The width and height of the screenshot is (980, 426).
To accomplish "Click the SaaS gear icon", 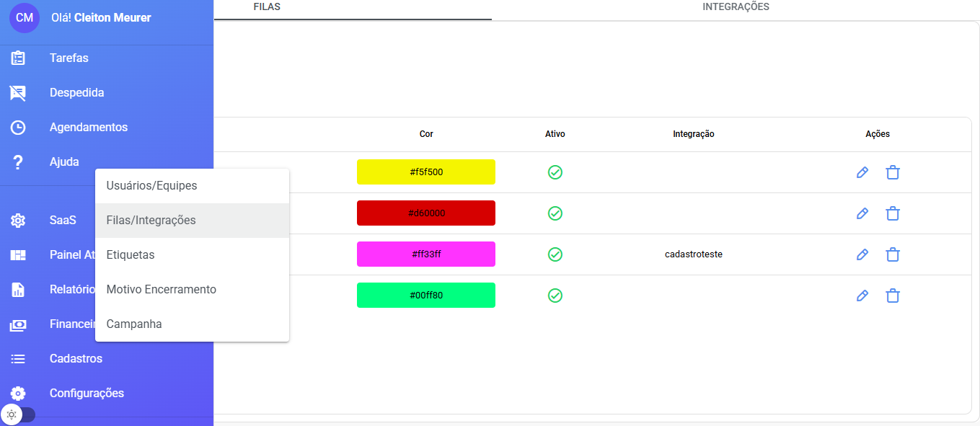I will (18, 221).
